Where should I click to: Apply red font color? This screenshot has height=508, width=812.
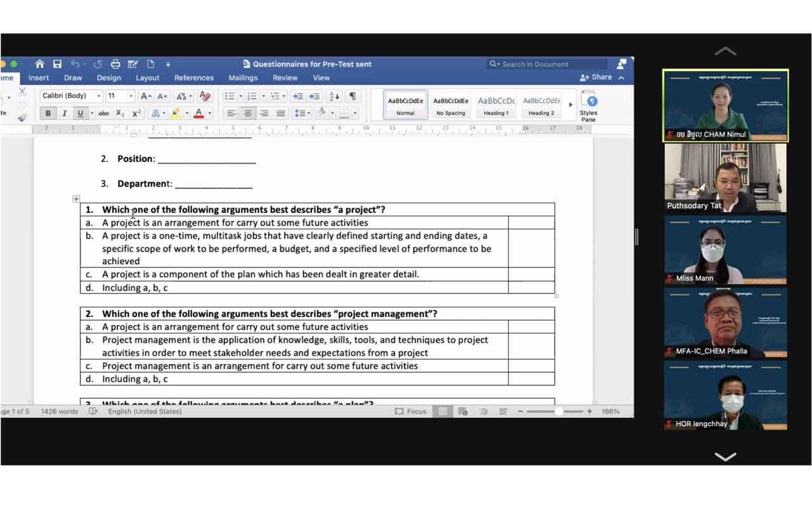199,114
